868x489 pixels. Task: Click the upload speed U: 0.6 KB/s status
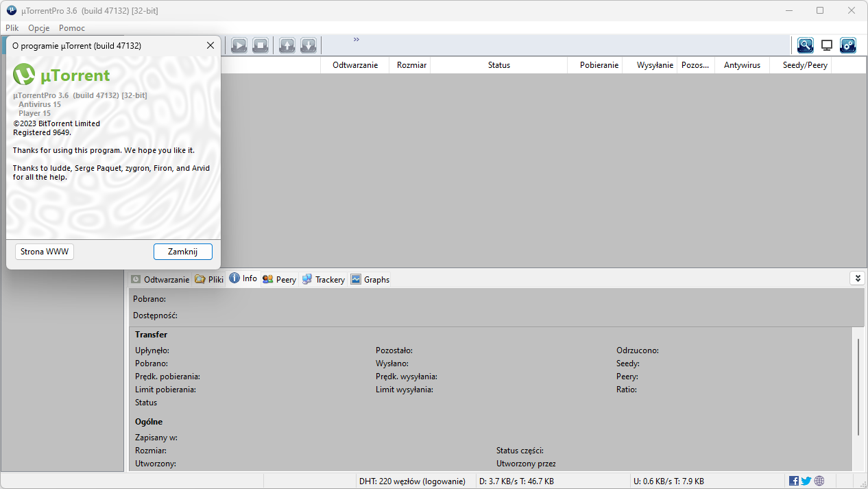668,481
